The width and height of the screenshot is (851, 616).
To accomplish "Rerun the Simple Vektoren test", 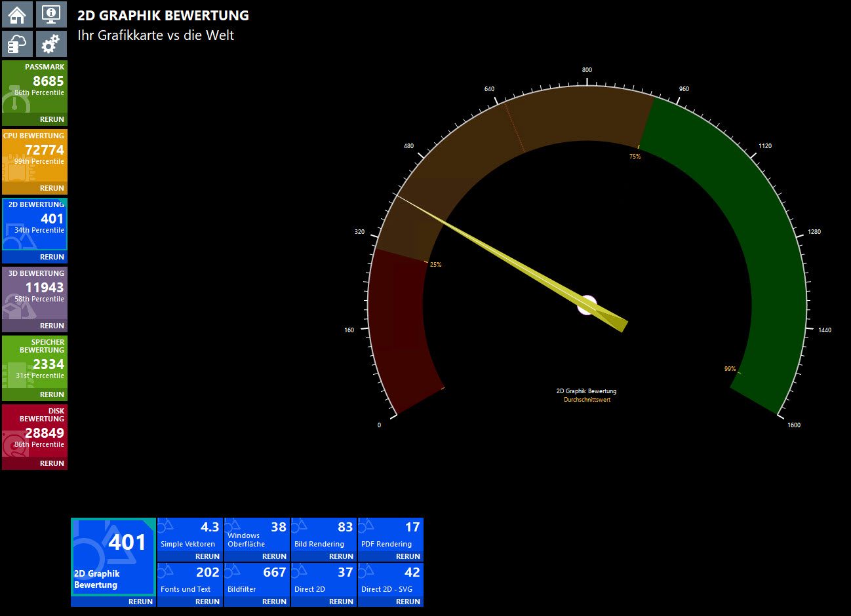I will pyautogui.click(x=207, y=556).
